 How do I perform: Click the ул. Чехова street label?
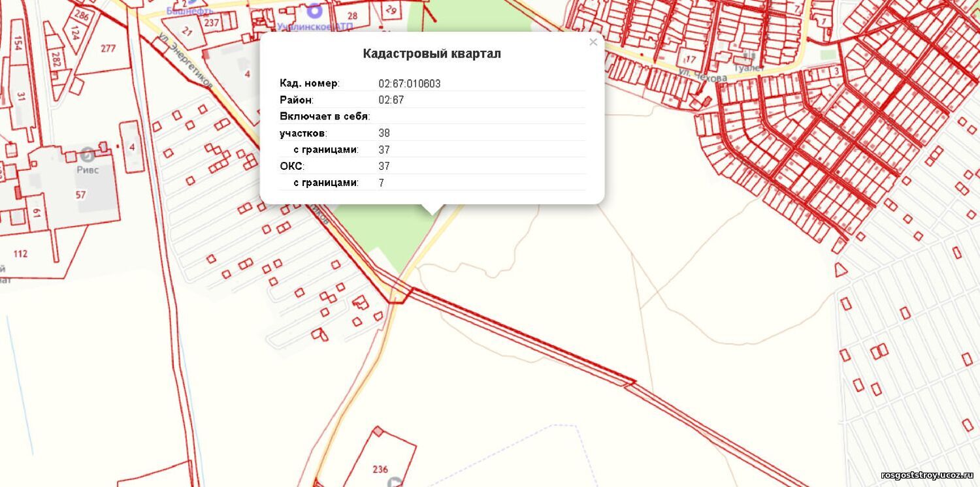(x=702, y=74)
